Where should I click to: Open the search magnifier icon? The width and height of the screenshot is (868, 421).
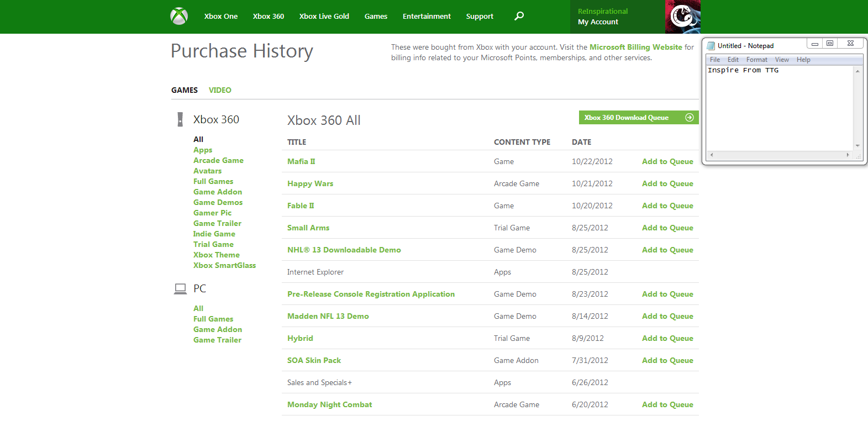[x=519, y=16]
